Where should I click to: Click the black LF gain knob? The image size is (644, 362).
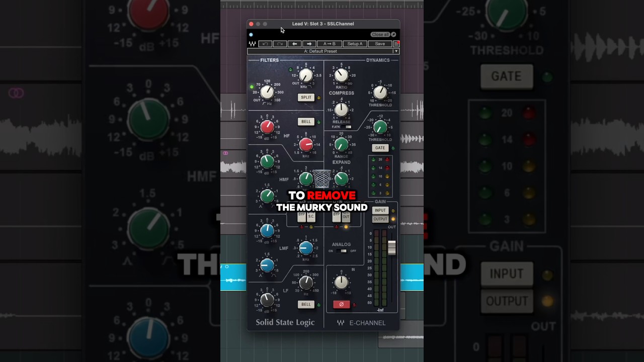pos(267,300)
